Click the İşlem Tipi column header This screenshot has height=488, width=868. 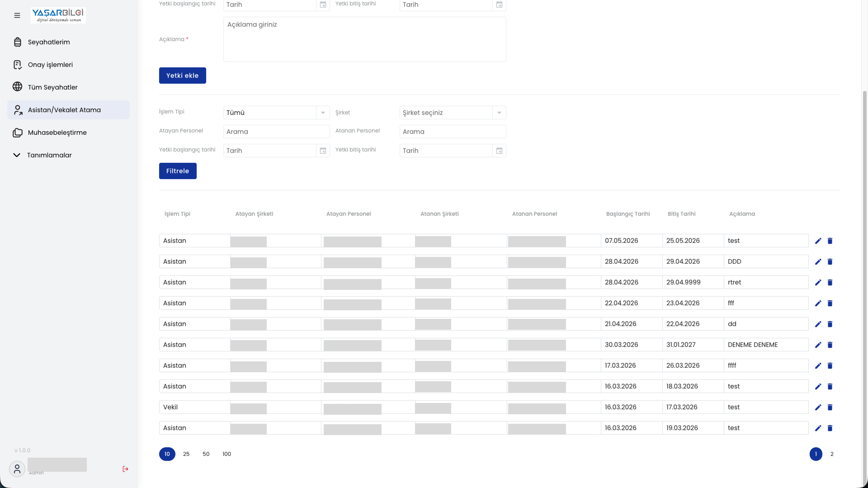point(177,214)
